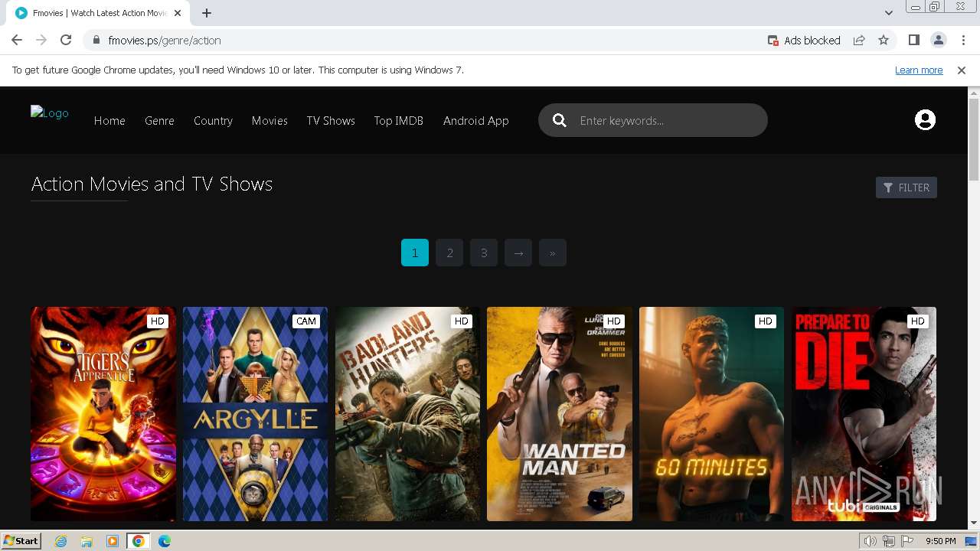
Task: Select the Fmovies browser tab
Action: click(x=100, y=13)
